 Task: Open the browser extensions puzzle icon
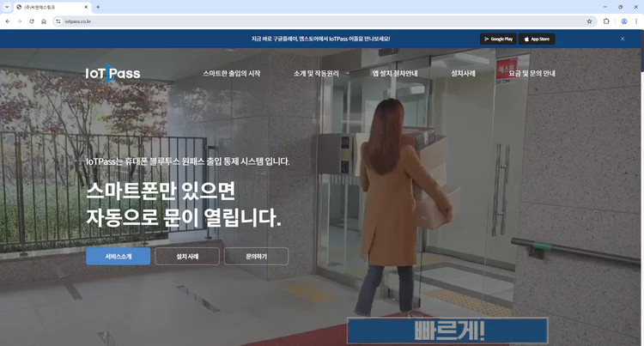pos(606,21)
